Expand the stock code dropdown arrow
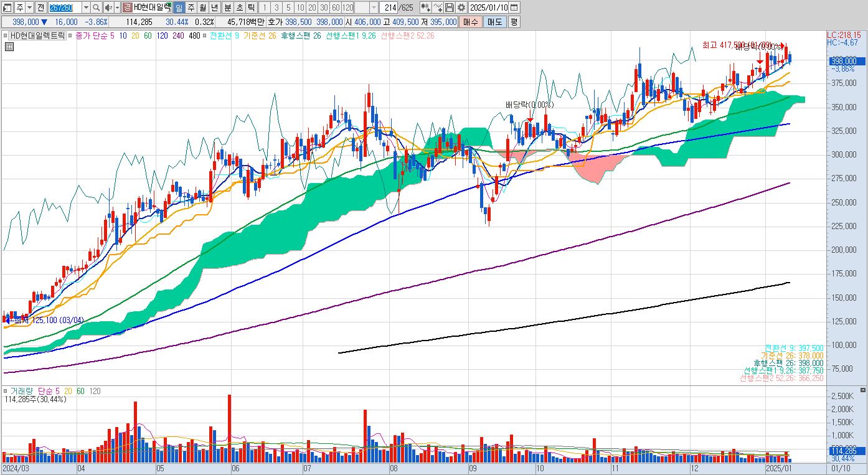The image size is (868, 475). click(86, 7)
